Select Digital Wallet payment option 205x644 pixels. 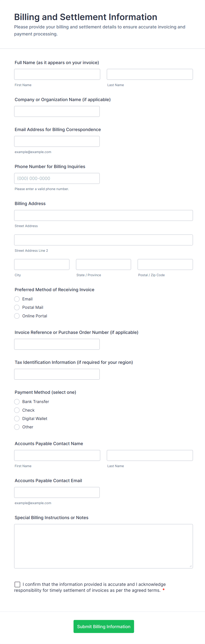pos(17,419)
